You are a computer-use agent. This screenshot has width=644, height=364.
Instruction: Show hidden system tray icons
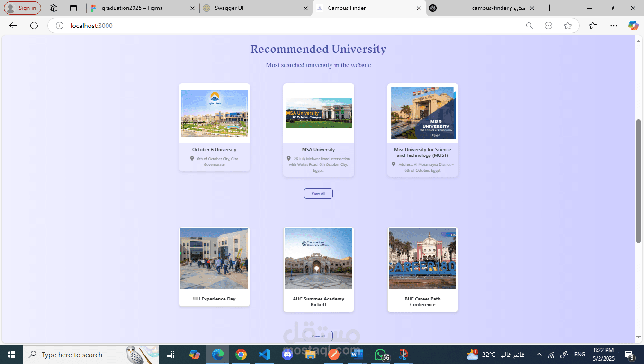pyautogui.click(x=539, y=355)
